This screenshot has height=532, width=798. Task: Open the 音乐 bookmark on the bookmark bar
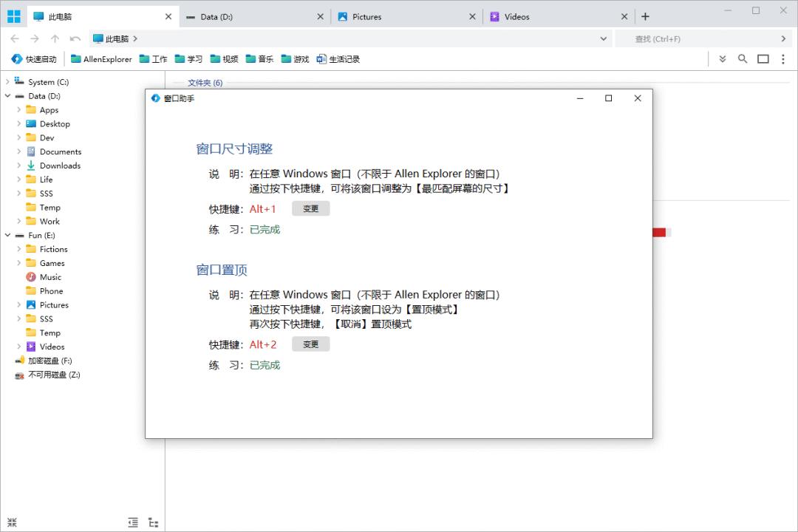[x=259, y=58]
